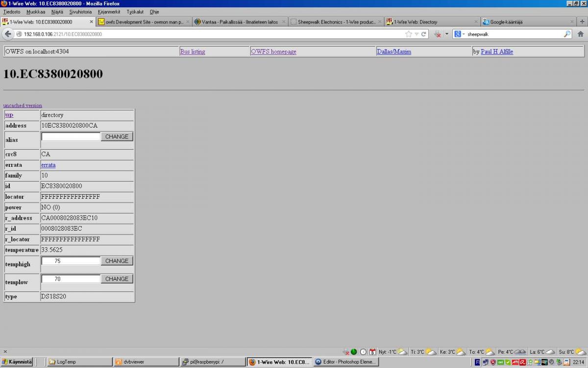
Task: Open the errata link
Action: click(x=48, y=165)
